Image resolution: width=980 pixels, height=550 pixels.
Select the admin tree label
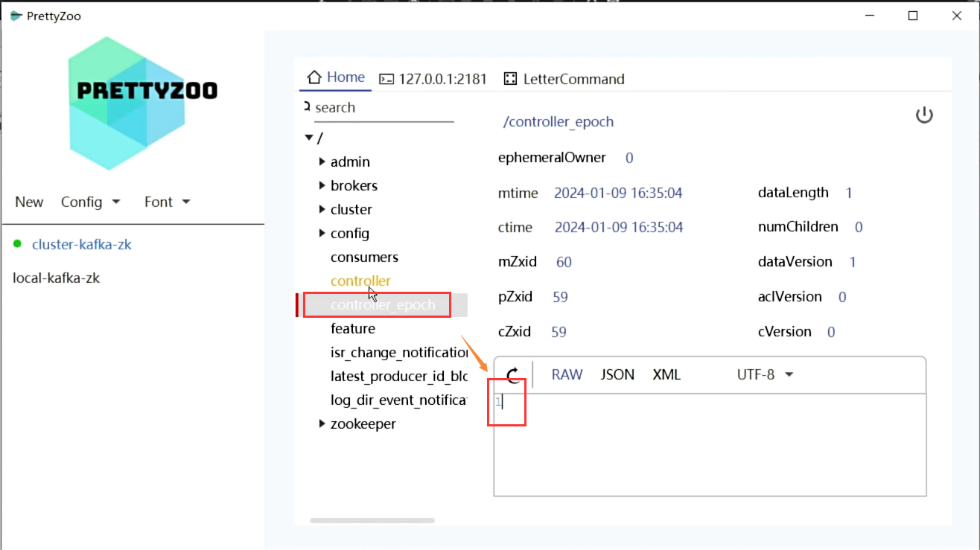click(350, 162)
